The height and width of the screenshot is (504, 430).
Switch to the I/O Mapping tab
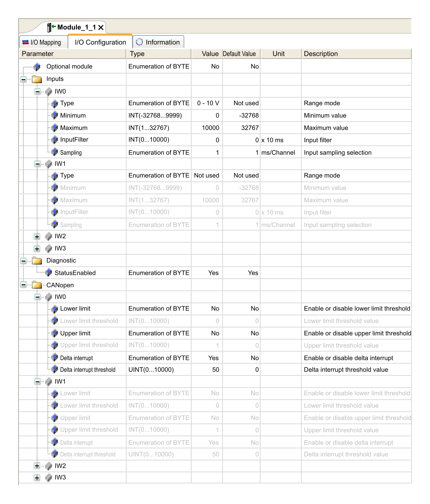coord(43,42)
